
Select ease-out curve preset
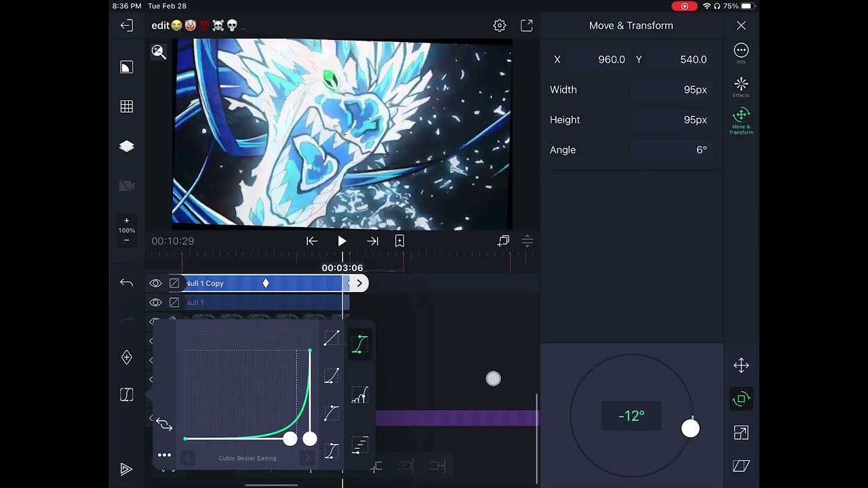[331, 413]
